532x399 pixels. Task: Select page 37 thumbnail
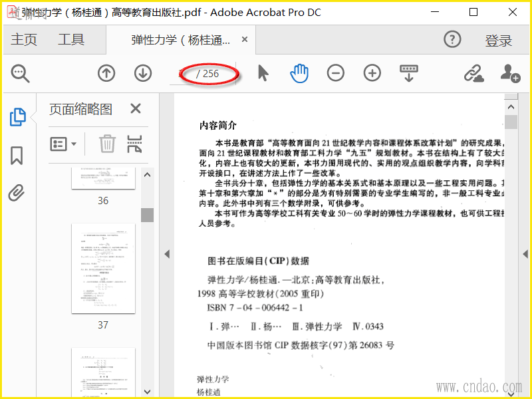click(104, 268)
